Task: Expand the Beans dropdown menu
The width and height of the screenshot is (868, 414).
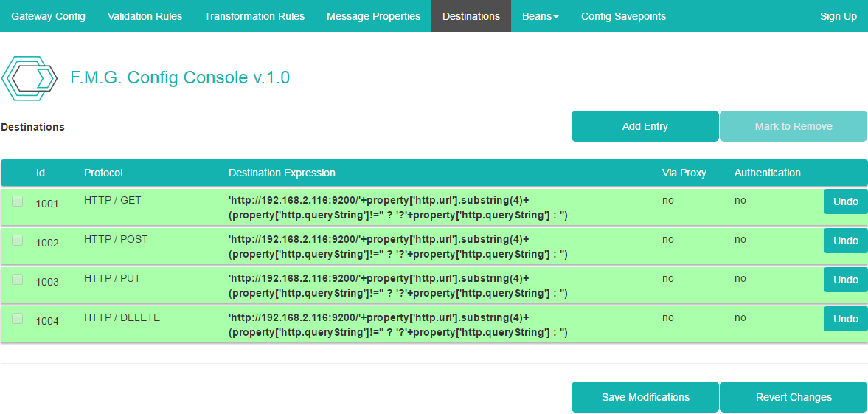Action: coord(540,16)
